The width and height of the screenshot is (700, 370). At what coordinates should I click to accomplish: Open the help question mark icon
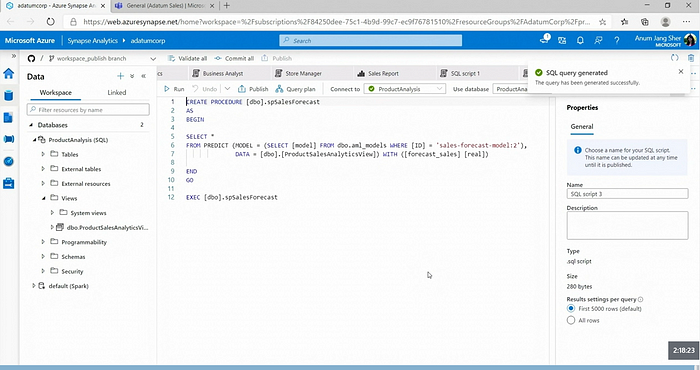pyautogui.click(x=617, y=41)
